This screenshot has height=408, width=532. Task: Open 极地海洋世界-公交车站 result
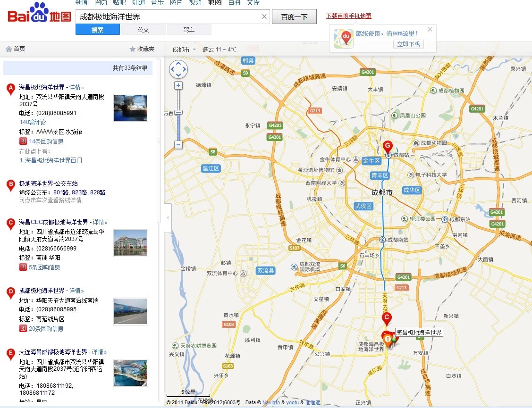pyautogui.click(x=49, y=183)
